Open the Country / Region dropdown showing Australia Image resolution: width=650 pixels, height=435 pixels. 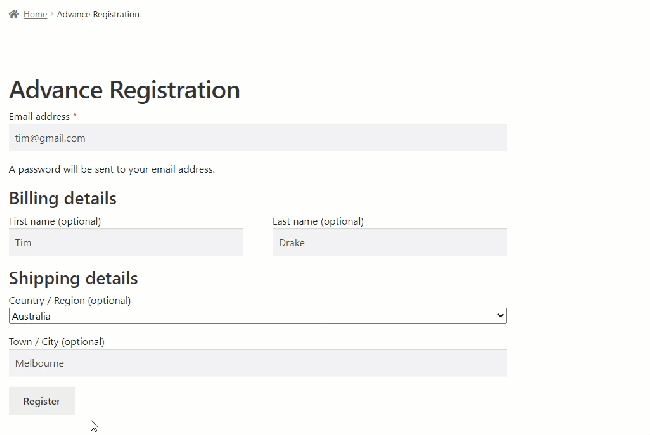pos(250,316)
